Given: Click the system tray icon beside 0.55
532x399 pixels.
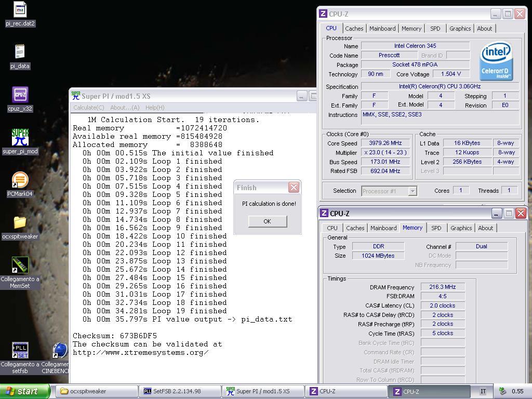Looking at the screenshot, I should click(x=503, y=391).
